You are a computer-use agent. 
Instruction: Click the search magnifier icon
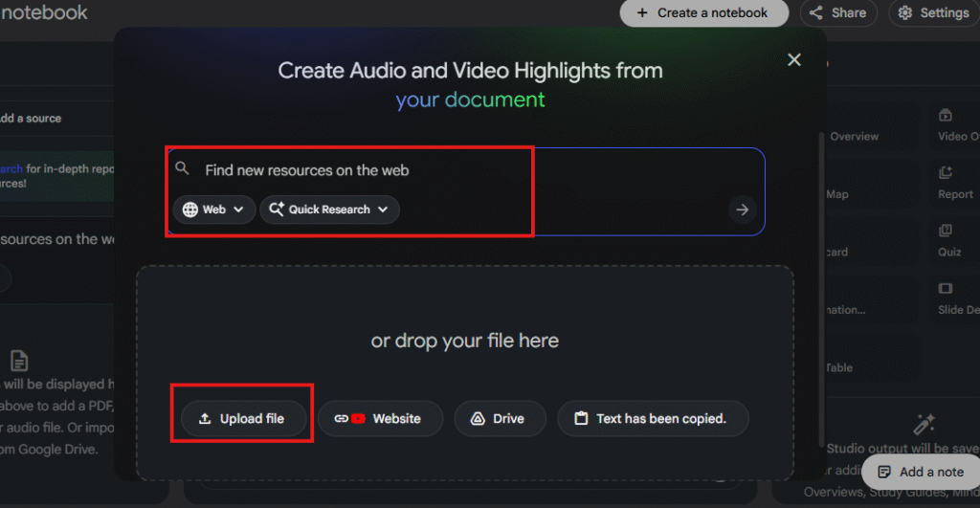click(182, 168)
